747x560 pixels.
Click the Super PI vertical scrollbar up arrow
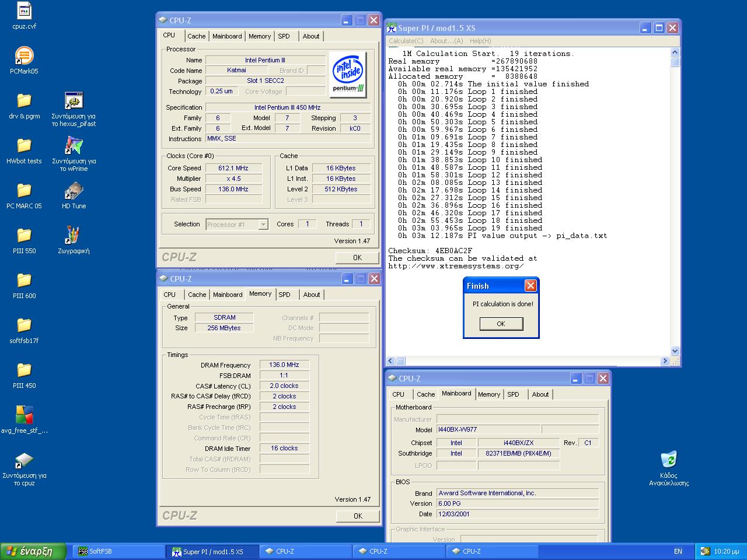(675, 52)
